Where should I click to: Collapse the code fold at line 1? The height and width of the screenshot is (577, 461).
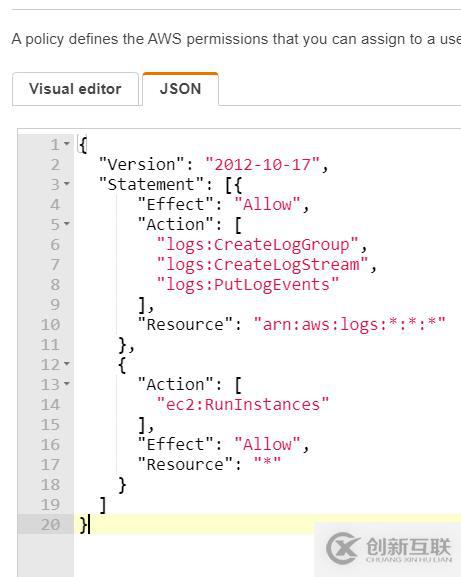[67, 144]
